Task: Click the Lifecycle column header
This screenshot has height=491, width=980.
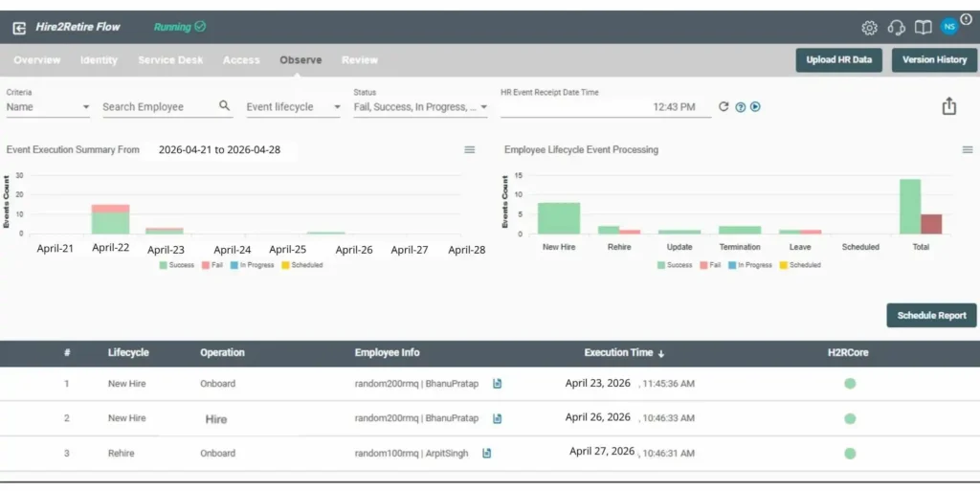Action: (128, 353)
